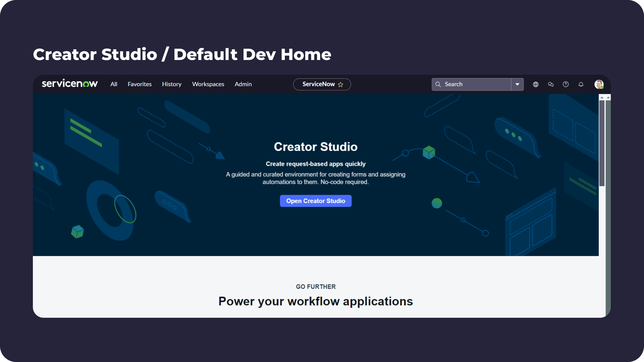The image size is (644, 362).
Task: Click the ServiceNow logo home icon
Action: point(69,84)
